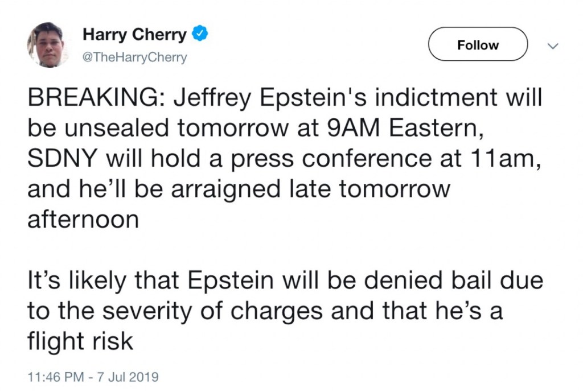
Task: Open Harry Cherry's profile picture
Action: [x=47, y=45]
